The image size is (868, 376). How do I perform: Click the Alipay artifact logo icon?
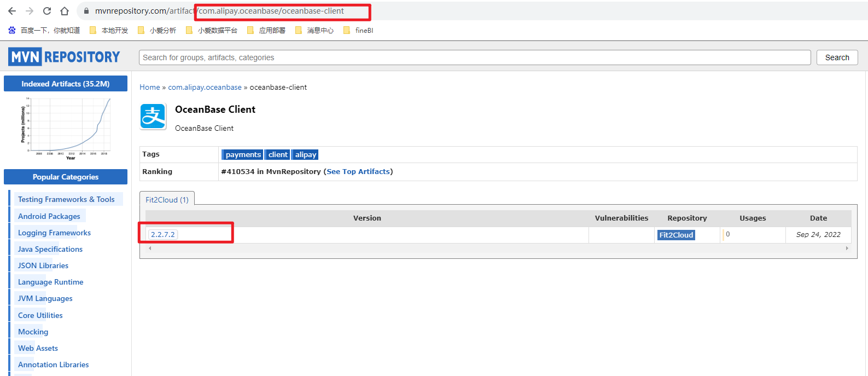pyautogui.click(x=153, y=117)
